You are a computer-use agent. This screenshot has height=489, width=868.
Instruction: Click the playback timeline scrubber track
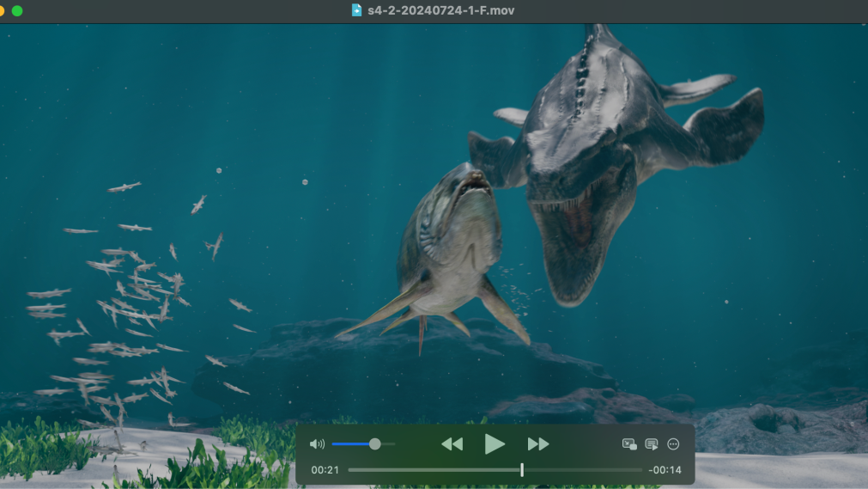point(495,470)
